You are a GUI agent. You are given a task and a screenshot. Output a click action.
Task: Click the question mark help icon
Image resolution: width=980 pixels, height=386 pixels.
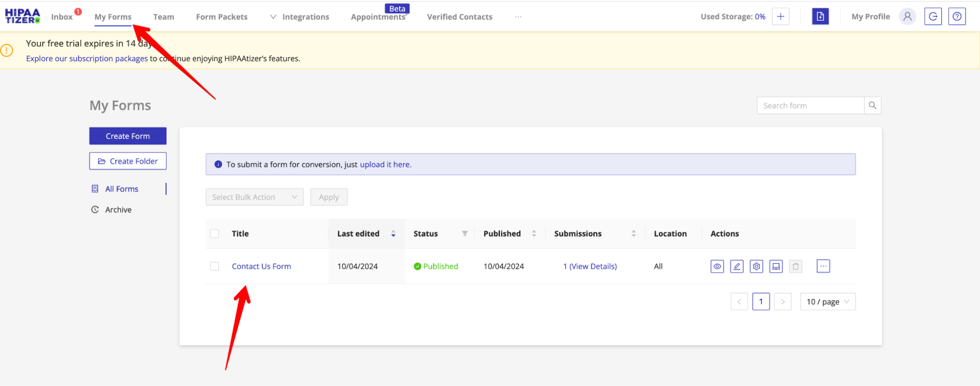click(x=956, y=17)
